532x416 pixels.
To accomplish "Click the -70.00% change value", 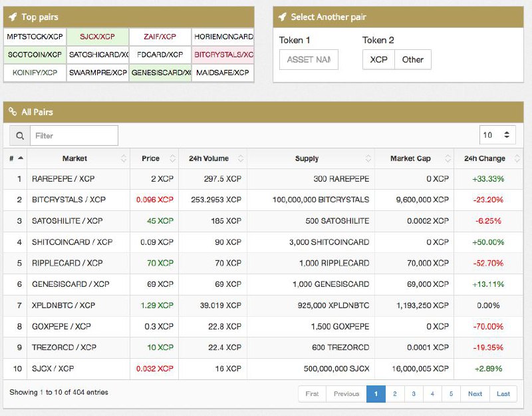I will point(488,326).
